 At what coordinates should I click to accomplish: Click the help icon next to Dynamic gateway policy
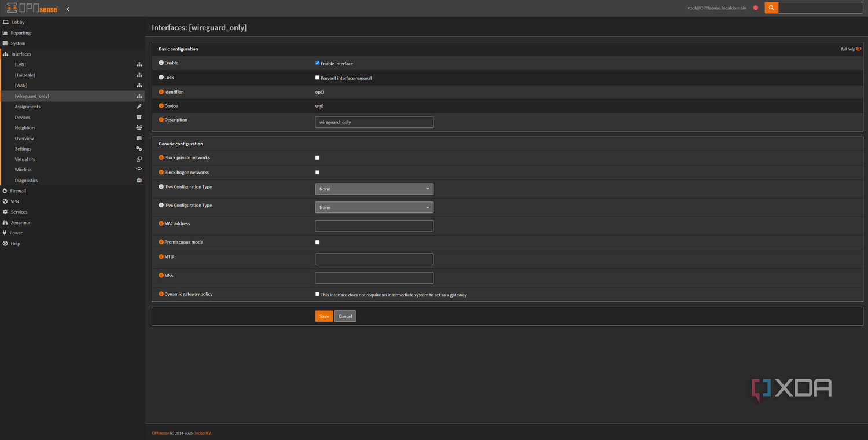click(161, 294)
